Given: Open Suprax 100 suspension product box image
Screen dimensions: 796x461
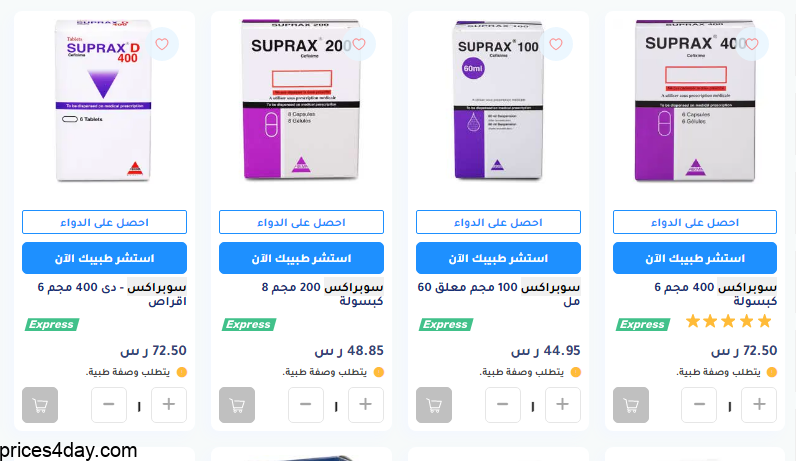Looking at the screenshot, I should pos(499,100).
